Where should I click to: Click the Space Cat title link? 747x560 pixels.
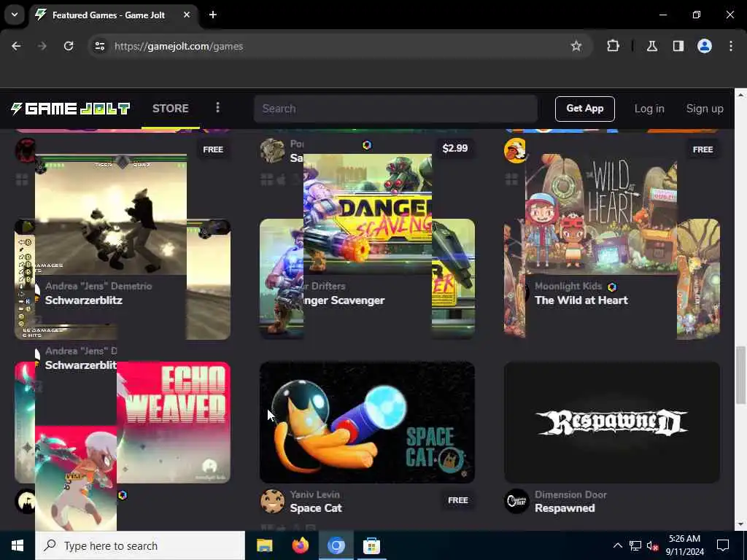click(316, 508)
